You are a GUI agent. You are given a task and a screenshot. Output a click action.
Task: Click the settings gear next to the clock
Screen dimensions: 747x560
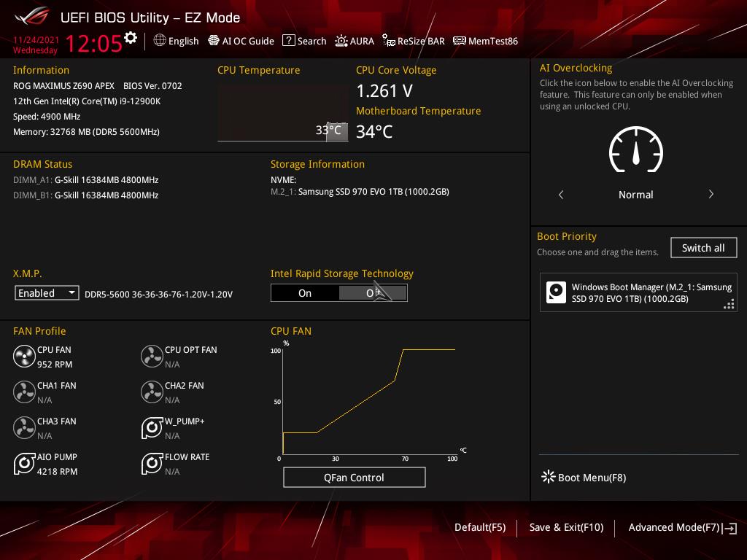pyautogui.click(x=131, y=38)
